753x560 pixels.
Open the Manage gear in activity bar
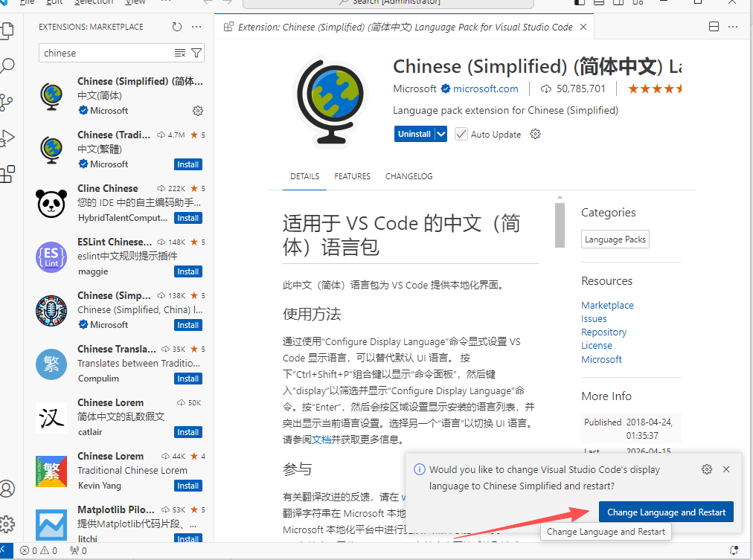pyautogui.click(x=7, y=524)
